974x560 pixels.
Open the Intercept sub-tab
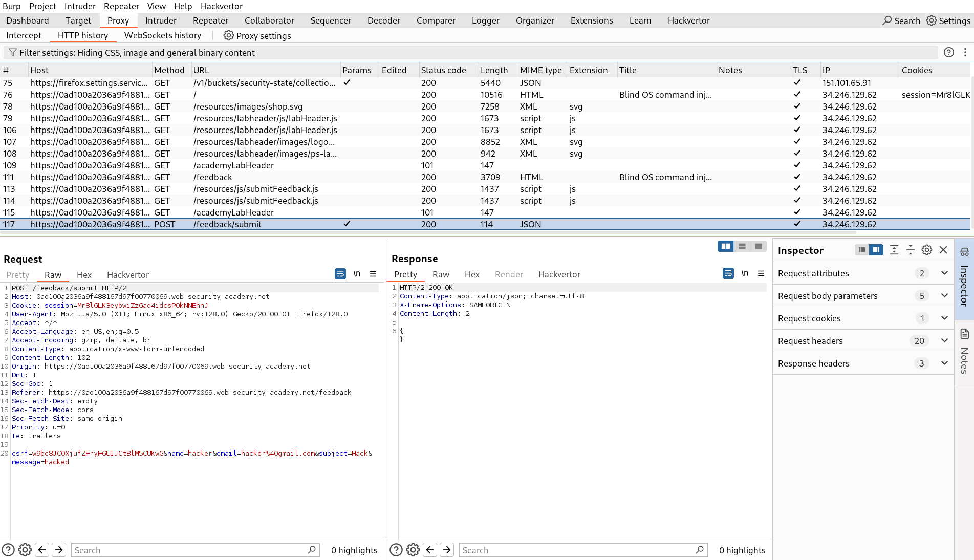pos(24,35)
